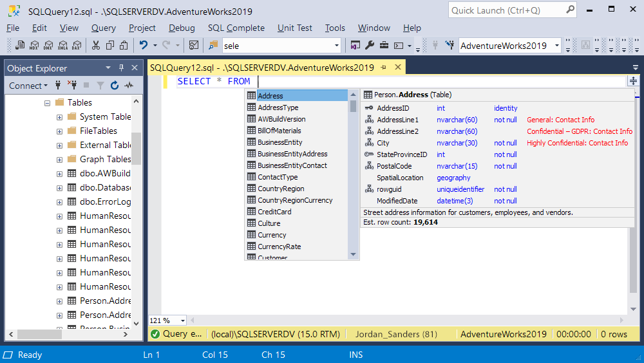The height and width of the screenshot is (363, 644).
Task: Open Properties window wrench icon
Action: pos(370,45)
